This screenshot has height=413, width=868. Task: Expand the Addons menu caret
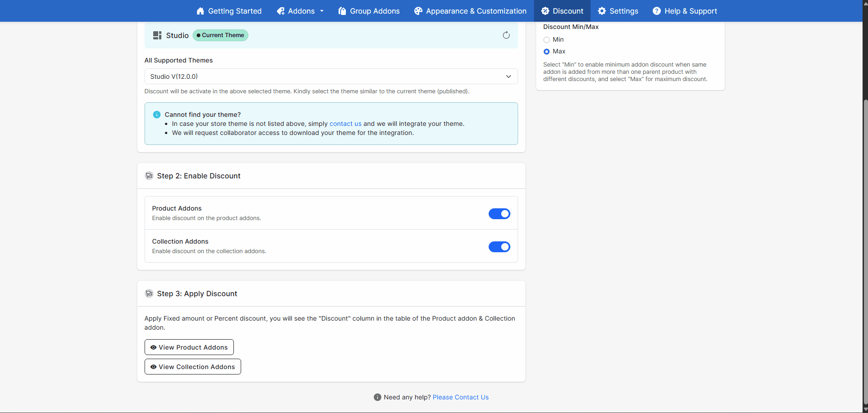click(322, 11)
